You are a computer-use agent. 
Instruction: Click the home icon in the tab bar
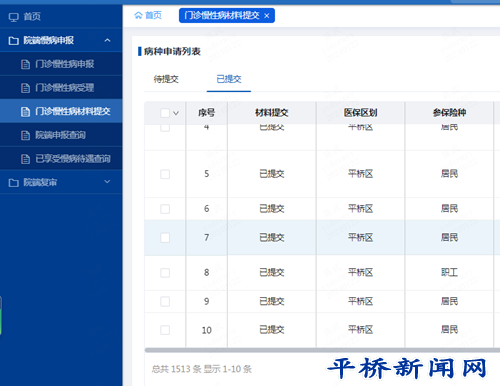138,15
